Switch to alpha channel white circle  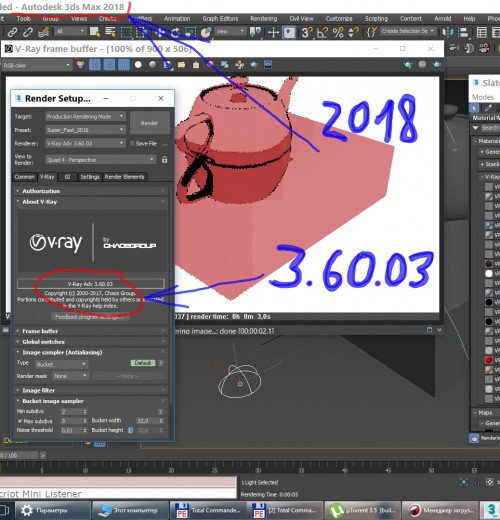138,65
